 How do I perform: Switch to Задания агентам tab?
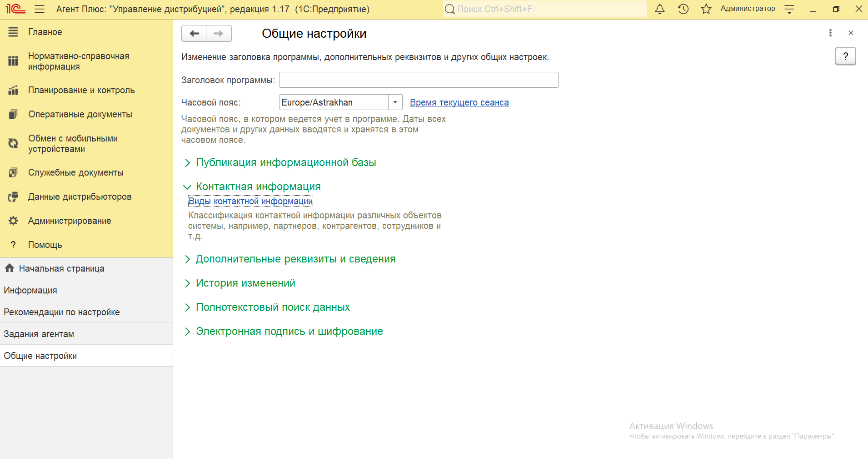point(86,334)
